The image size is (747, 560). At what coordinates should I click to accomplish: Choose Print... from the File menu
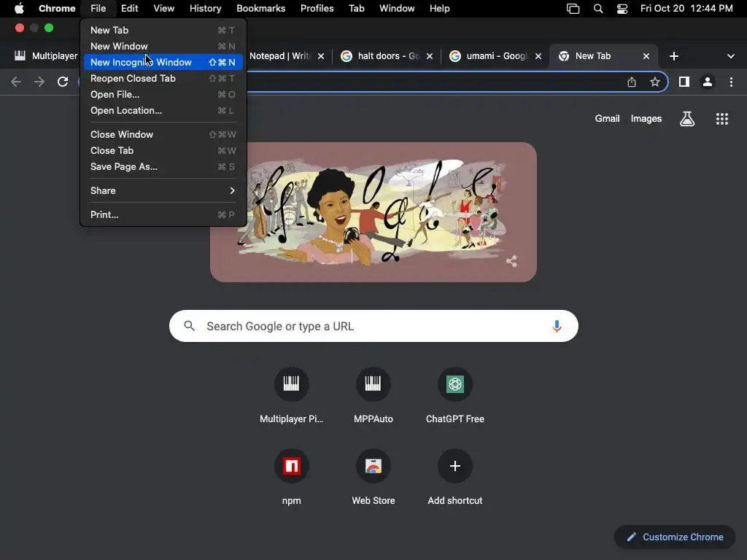[x=163, y=215]
